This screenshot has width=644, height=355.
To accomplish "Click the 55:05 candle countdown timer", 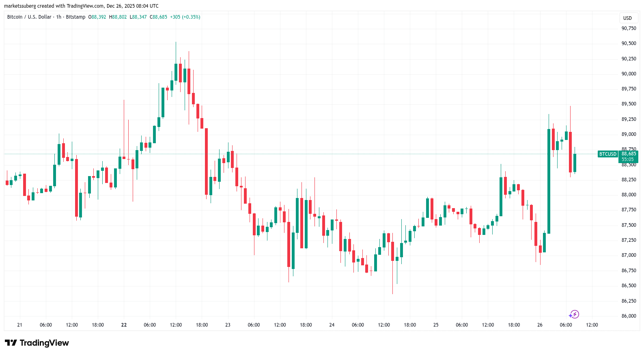I will (x=627, y=159).
